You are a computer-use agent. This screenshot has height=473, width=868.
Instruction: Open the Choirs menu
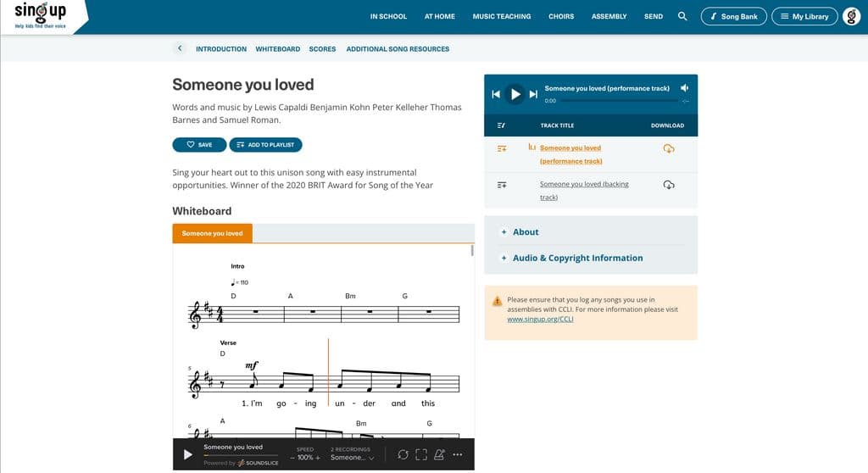pyautogui.click(x=561, y=17)
